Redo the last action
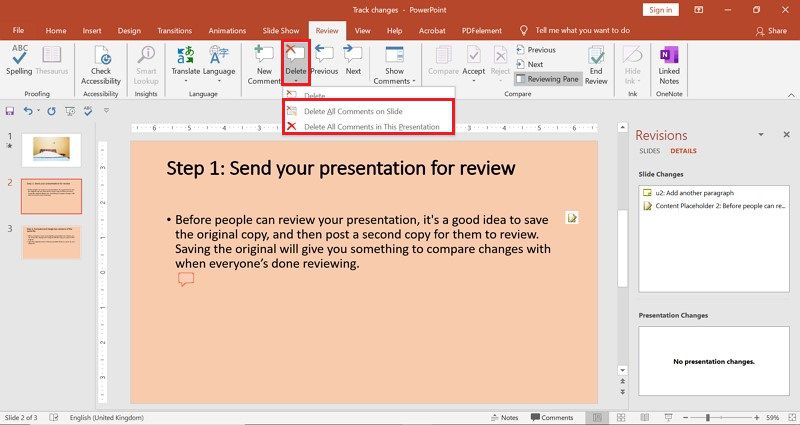 [51, 111]
